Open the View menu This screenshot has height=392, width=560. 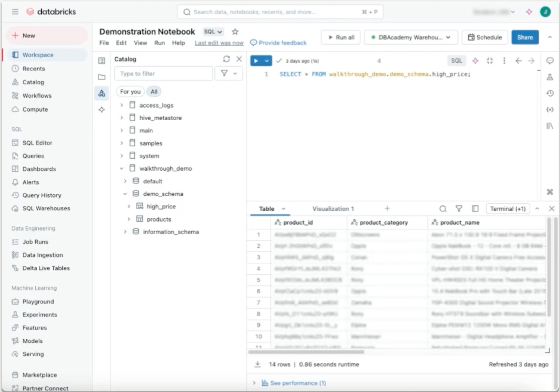pyautogui.click(x=141, y=43)
